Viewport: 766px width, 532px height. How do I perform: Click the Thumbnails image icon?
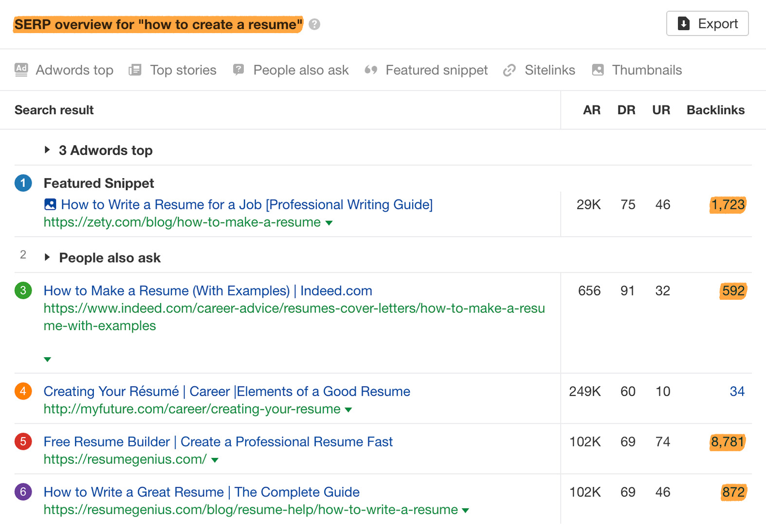(x=598, y=70)
